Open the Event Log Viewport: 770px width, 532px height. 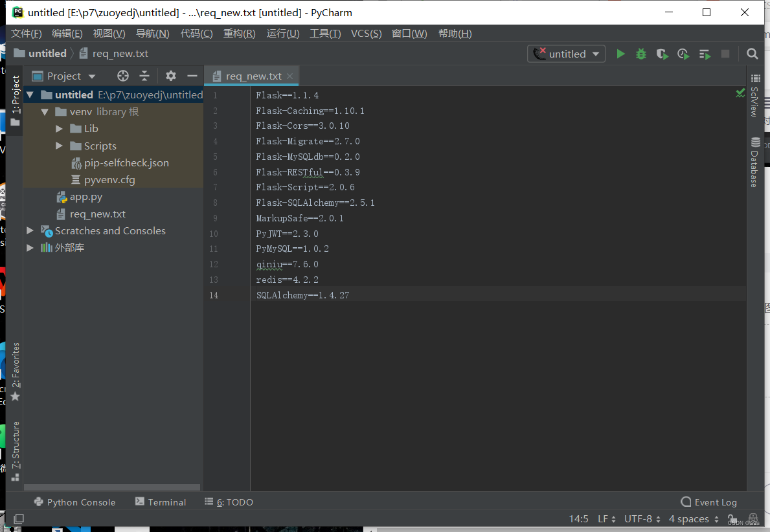[x=708, y=502]
